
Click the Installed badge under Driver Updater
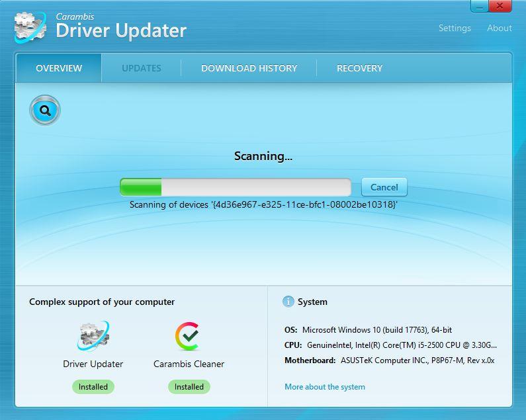tap(93, 387)
